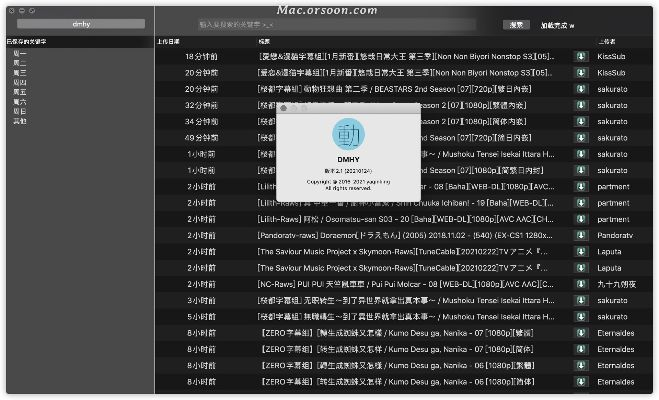Close the DMHY About dialog
The height and width of the screenshot is (400, 659).
click(x=284, y=108)
